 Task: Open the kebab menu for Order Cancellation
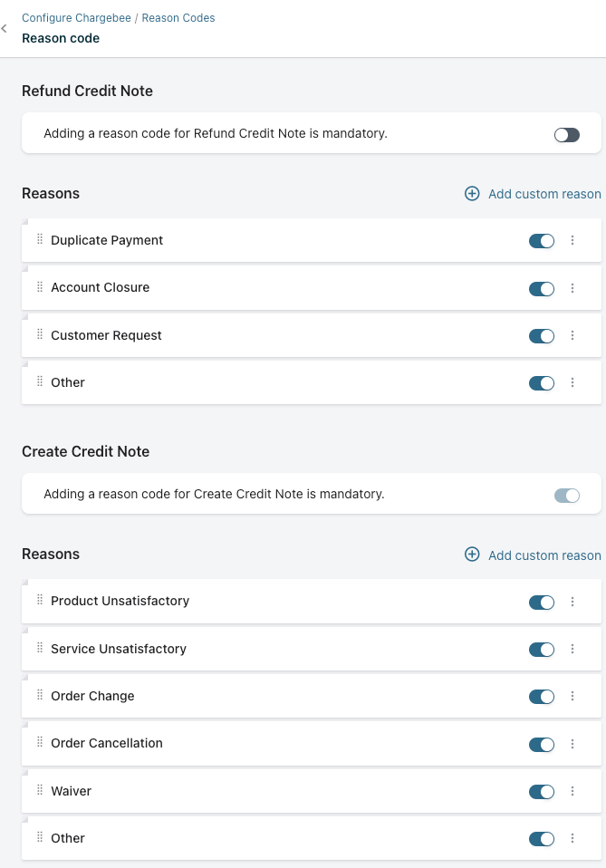pos(572,744)
